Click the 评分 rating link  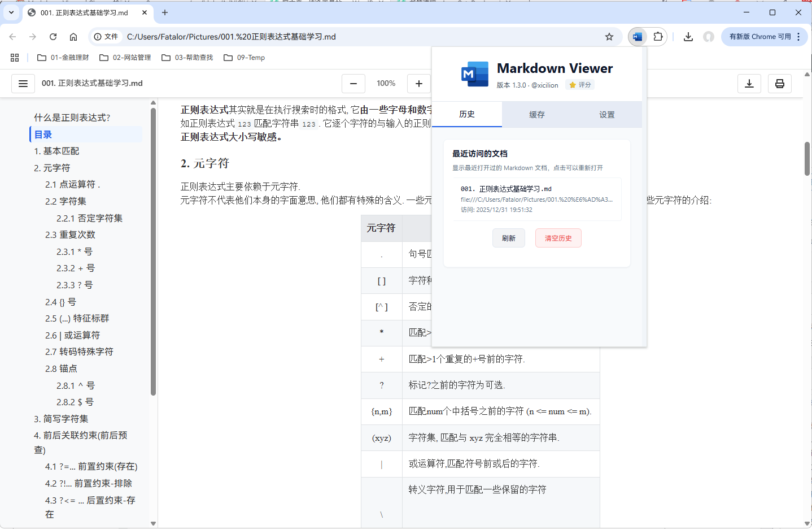[579, 85]
